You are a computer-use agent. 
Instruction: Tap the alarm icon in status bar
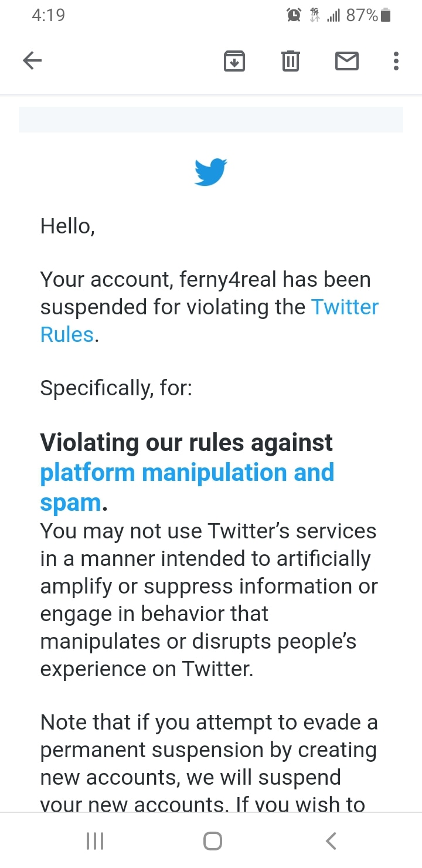click(x=294, y=15)
